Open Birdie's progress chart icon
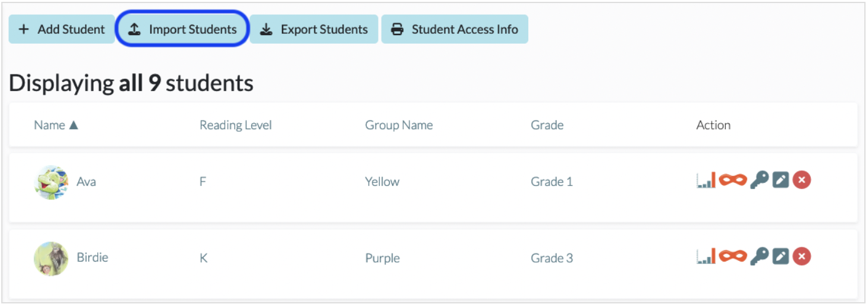868x304 pixels. [x=706, y=256]
